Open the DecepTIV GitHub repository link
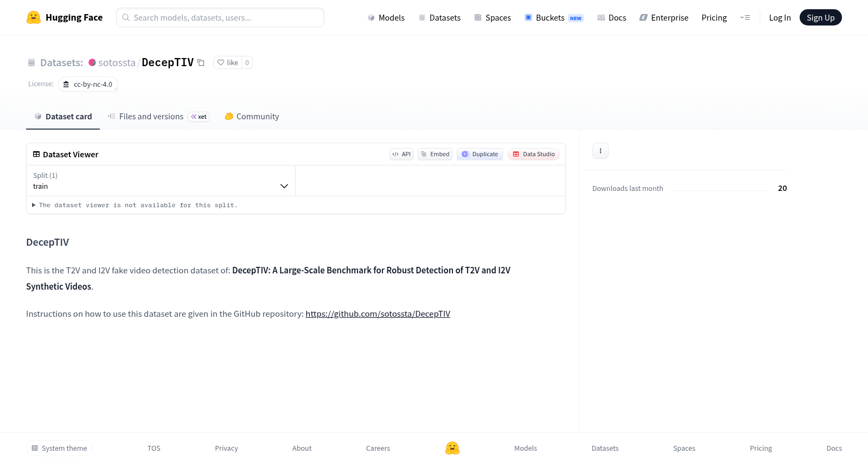The image size is (868, 467). [x=378, y=314]
